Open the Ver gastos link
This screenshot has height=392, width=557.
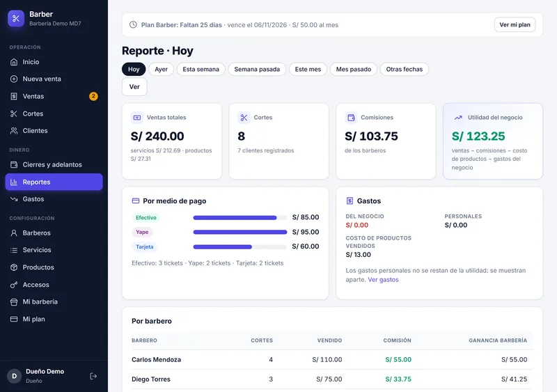384,280
